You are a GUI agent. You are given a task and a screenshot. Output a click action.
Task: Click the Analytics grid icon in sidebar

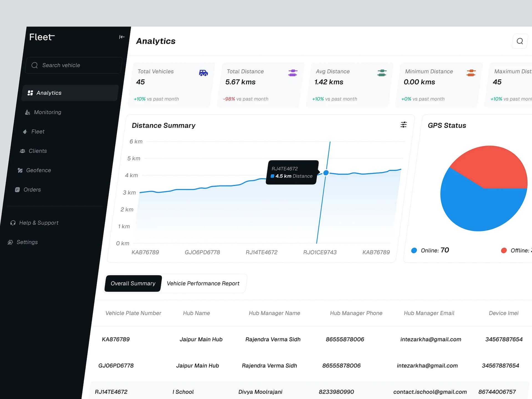pos(30,93)
